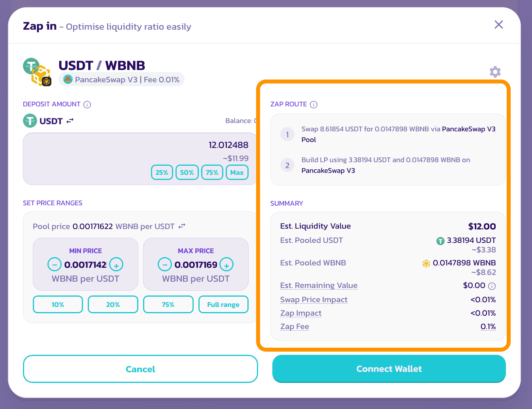Decrease the min price with minus
The height and width of the screenshot is (409, 532).
(x=55, y=264)
